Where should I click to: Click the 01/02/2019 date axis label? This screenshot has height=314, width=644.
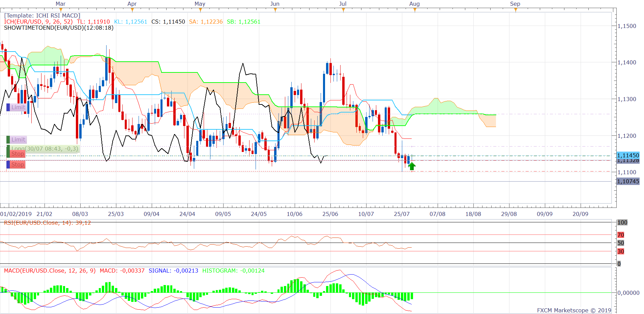tap(16, 214)
